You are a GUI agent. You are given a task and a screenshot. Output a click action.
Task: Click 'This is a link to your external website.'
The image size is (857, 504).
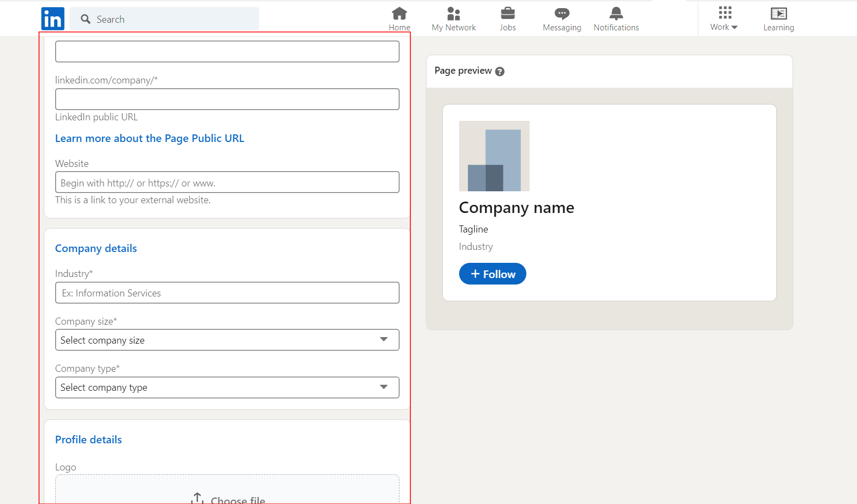pos(133,200)
